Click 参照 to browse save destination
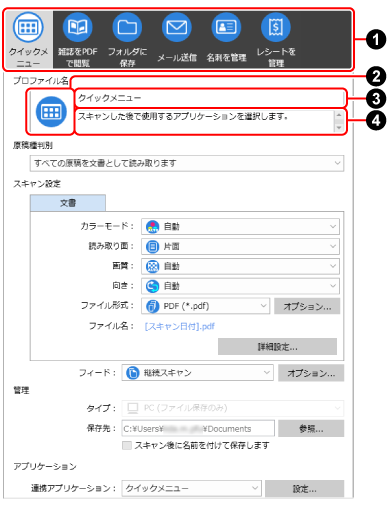 click(x=311, y=428)
